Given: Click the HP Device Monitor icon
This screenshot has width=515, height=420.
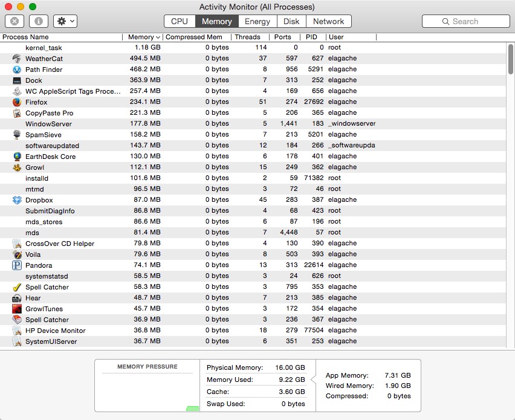Looking at the screenshot, I should tap(17, 331).
